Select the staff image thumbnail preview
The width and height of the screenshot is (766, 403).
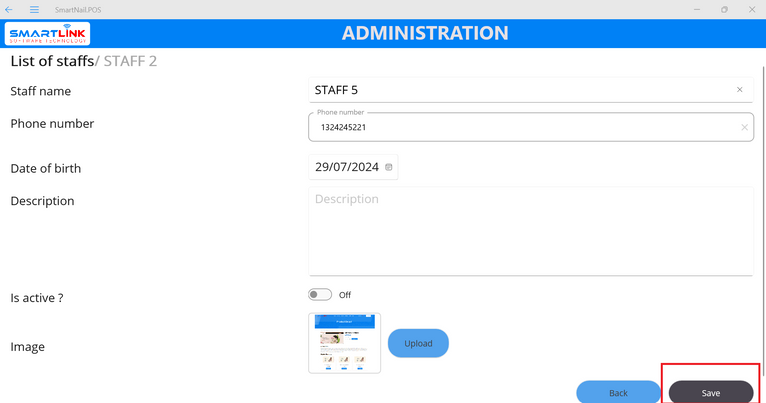click(344, 343)
